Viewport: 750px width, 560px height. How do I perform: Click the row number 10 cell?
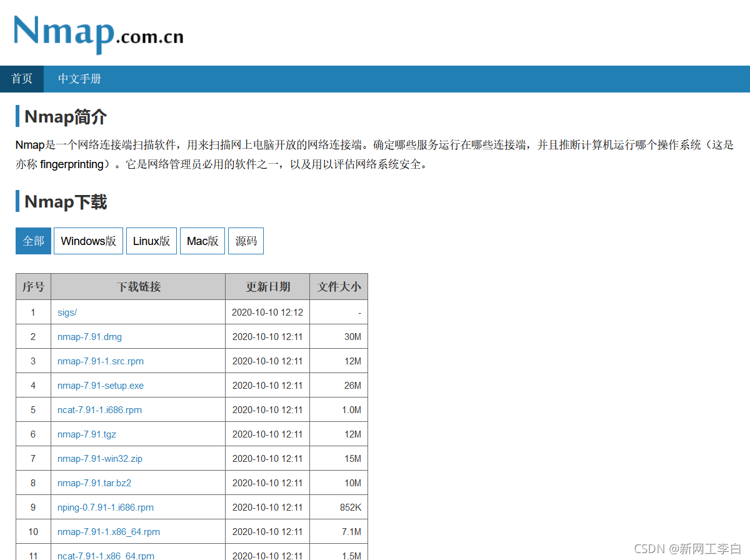pyautogui.click(x=33, y=532)
